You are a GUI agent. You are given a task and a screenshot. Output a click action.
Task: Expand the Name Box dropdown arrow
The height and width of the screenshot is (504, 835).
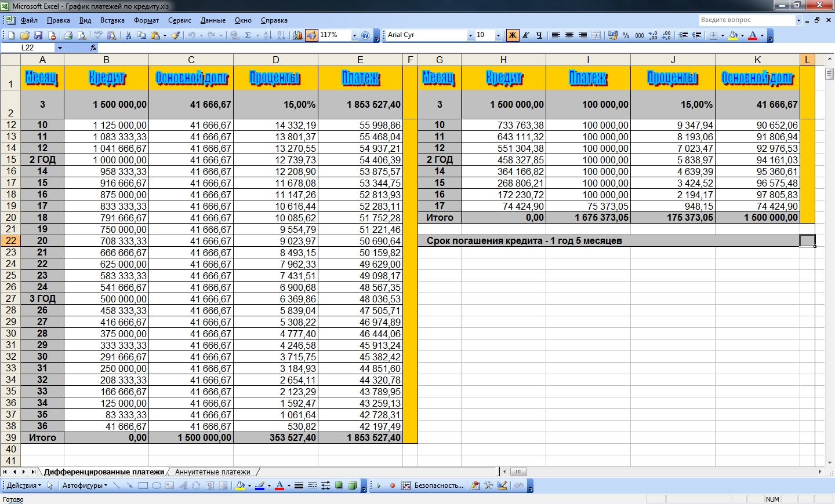[60, 48]
